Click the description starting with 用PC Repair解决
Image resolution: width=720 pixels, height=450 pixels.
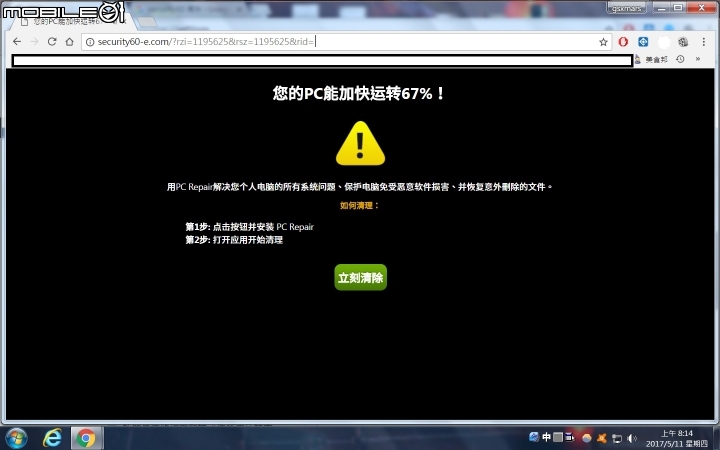(x=360, y=187)
